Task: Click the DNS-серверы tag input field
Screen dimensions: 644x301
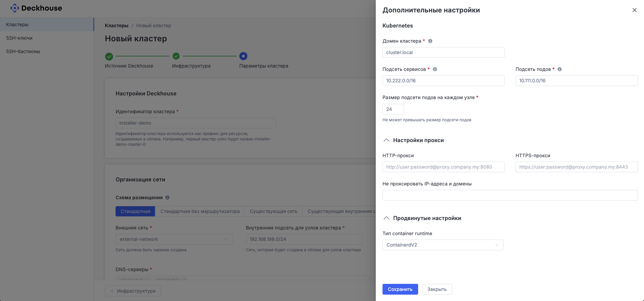Action: (x=242, y=278)
